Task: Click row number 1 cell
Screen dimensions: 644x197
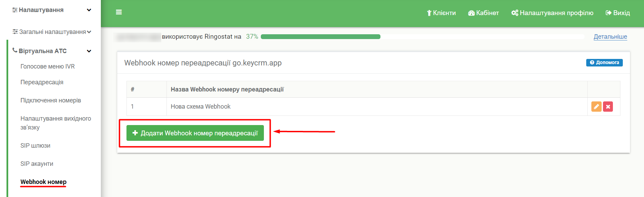Action: tap(147, 107)
